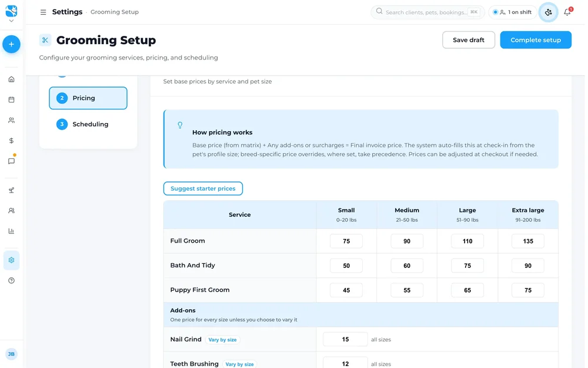This screenshot has width=588, height=368.
Task: Click the lightbulb icon in the pricing info box
Action: pos(180,125)
